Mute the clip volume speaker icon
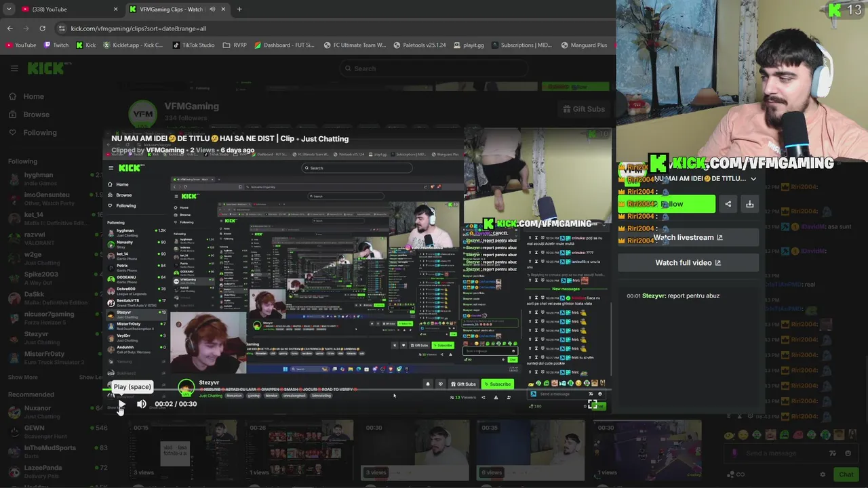This screenshot has width=868, height=488. point(141,404)
